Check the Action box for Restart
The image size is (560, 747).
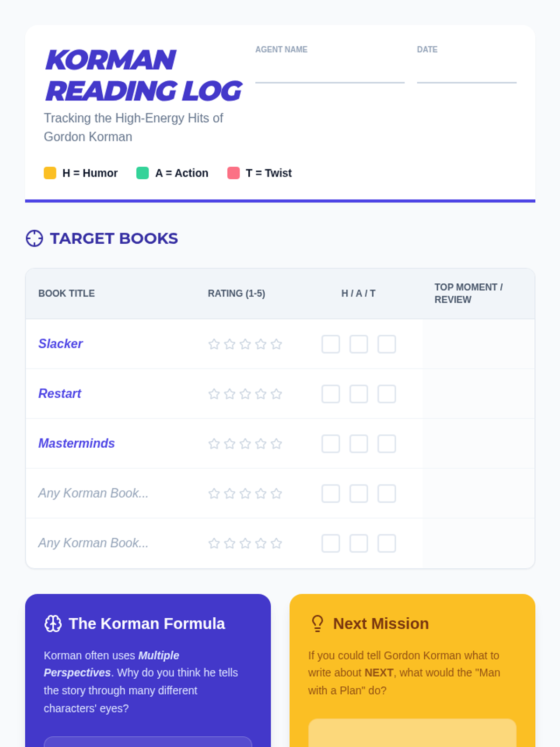click(x=359, y=394)
